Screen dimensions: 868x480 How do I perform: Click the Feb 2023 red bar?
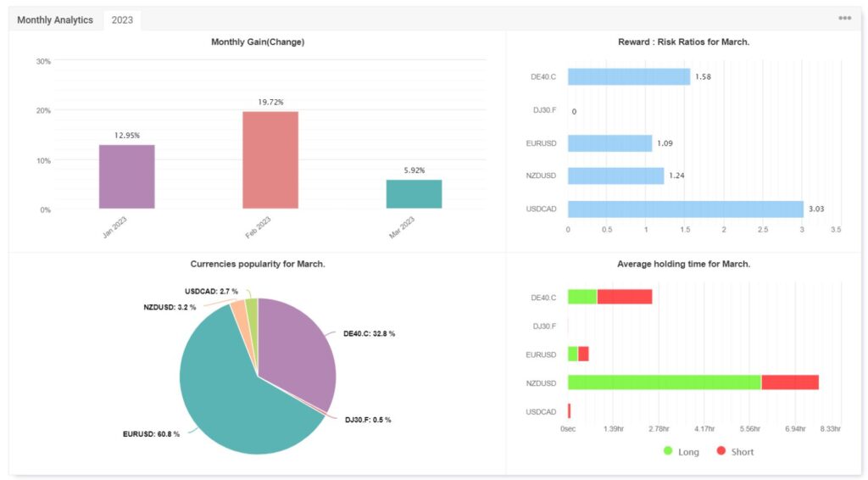[270, 159]
